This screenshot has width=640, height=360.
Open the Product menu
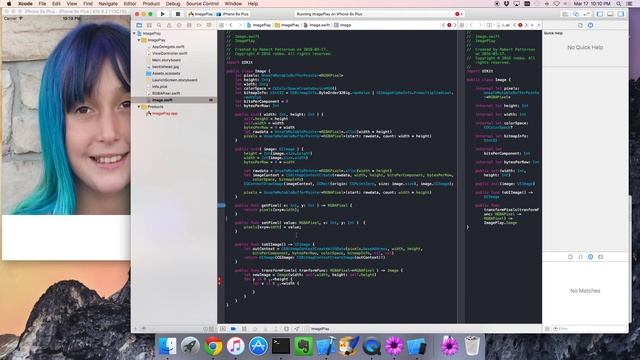click(x=151, y=4)
